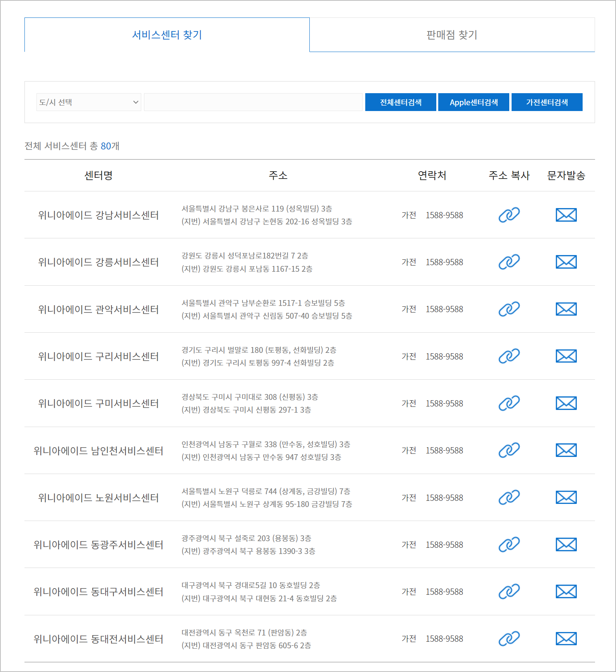This screenshot has height=672, width=616.
Task: Focus the search keyword input field
Action: 253,102
